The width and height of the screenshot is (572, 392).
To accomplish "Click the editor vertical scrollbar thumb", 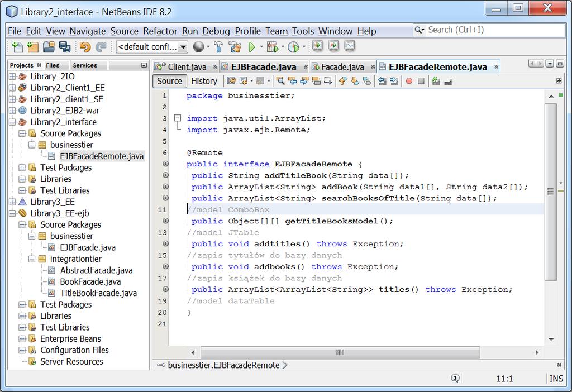I will [551, 192].
